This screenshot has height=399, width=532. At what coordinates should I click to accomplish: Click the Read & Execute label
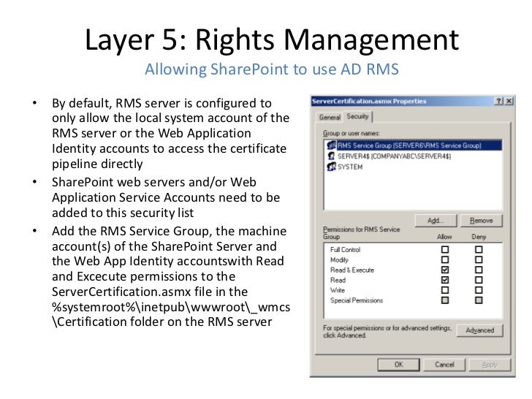[x=352, y=270]
